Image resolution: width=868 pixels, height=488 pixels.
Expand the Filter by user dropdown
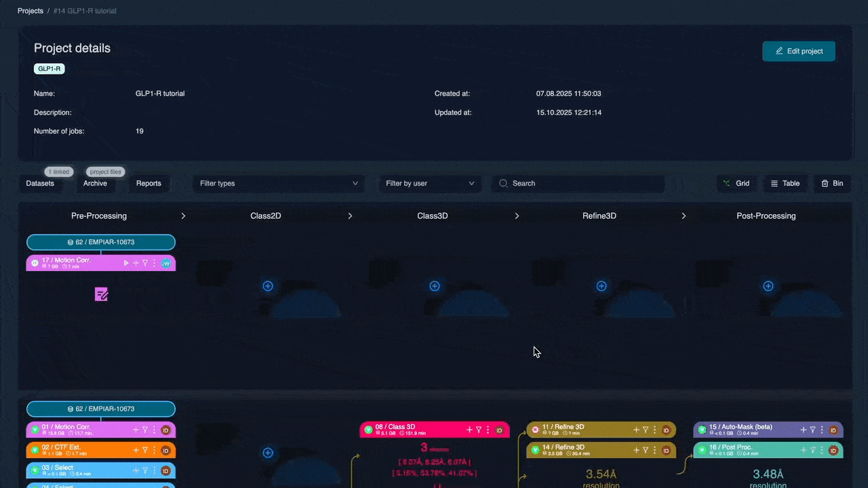tap(430, 183)
